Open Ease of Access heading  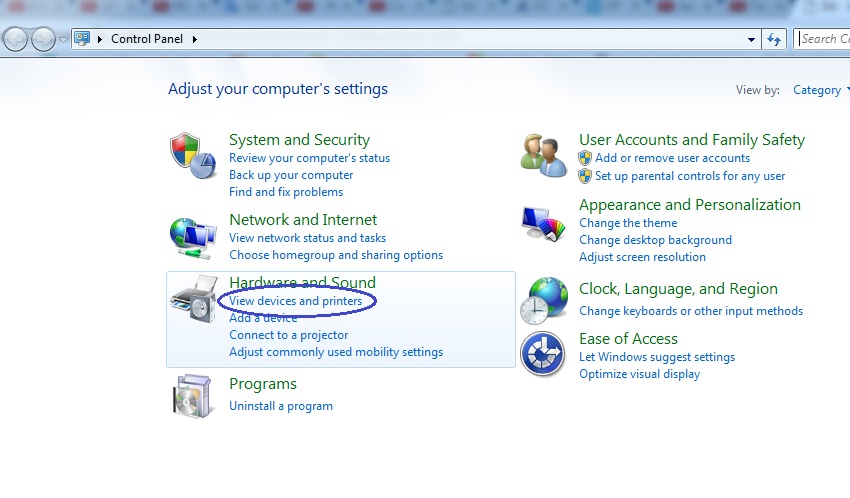coord(628,339)
